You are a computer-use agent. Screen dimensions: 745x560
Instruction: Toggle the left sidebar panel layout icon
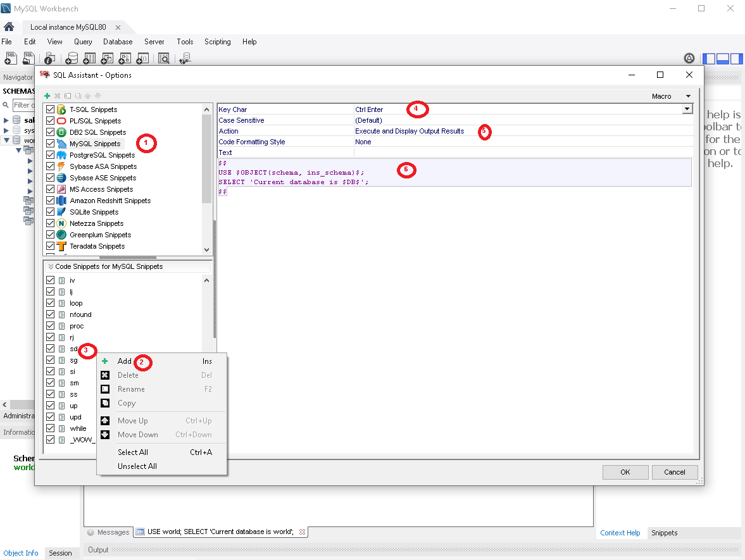709,58
